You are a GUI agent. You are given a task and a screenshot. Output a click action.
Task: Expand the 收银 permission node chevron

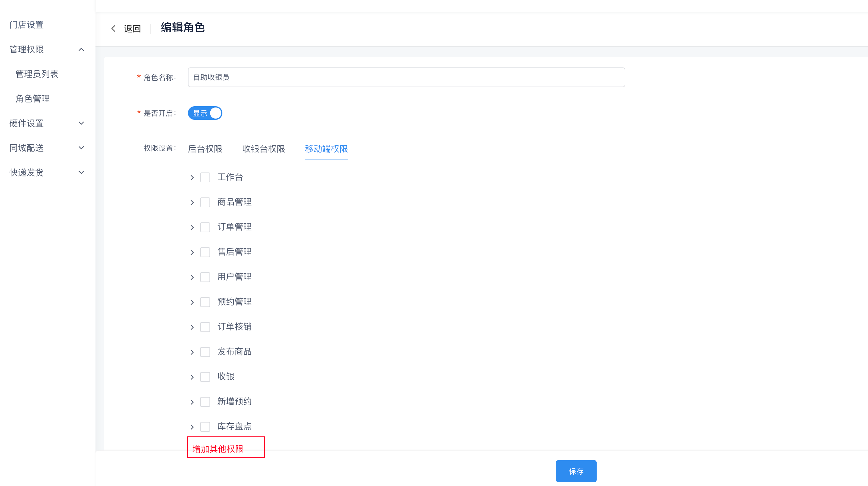pos(192,377)
